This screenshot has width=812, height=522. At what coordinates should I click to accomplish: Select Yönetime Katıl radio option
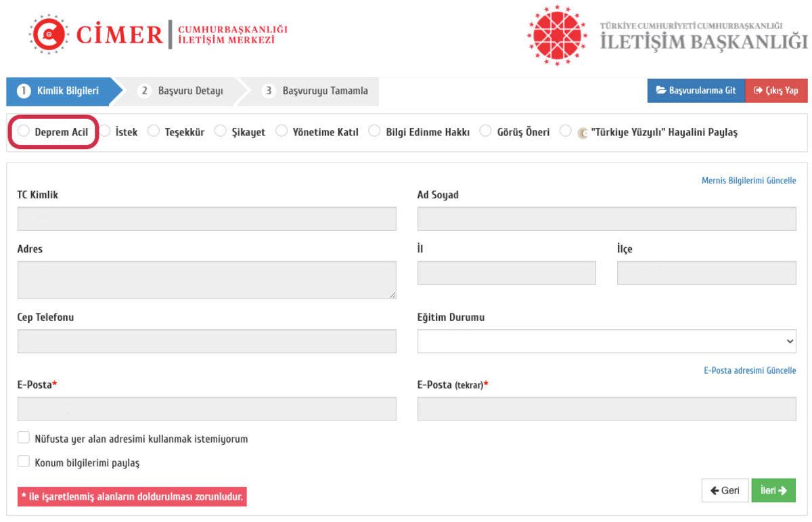pos(281,131)
